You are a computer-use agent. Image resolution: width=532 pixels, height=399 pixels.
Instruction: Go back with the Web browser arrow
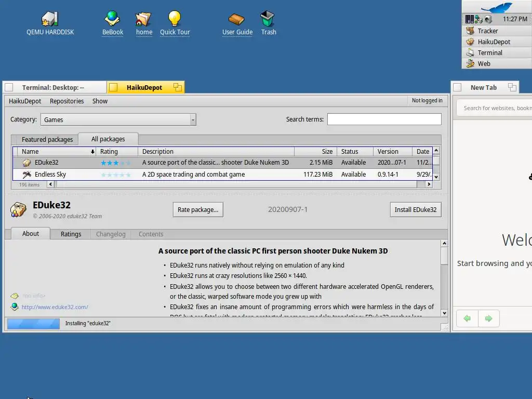pos(467,318)
